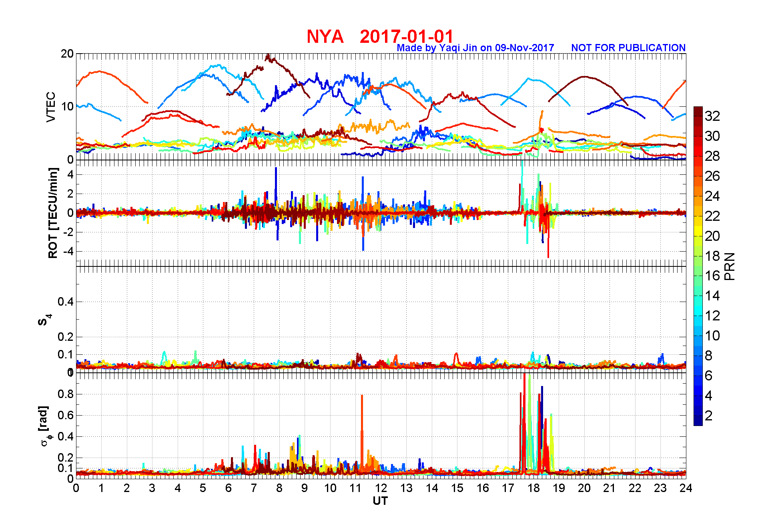Click UT axis tick label 23
This screenshot has width=762, height=532.
click(660, 488)
